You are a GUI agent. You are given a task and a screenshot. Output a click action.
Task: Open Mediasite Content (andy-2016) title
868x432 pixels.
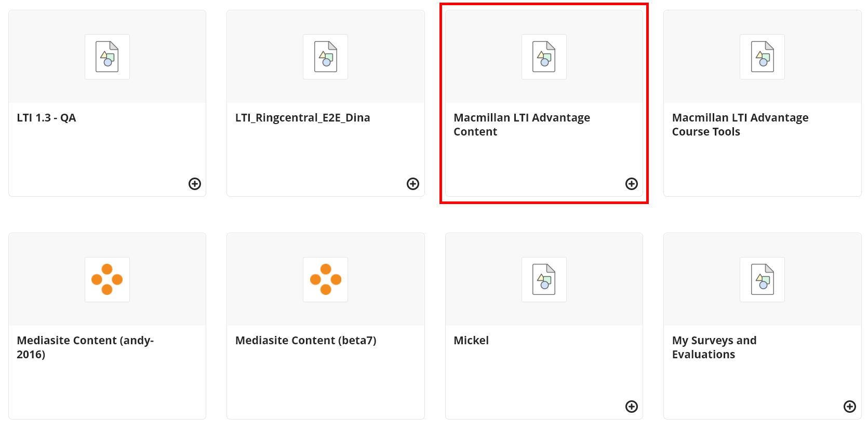point(85,347)
